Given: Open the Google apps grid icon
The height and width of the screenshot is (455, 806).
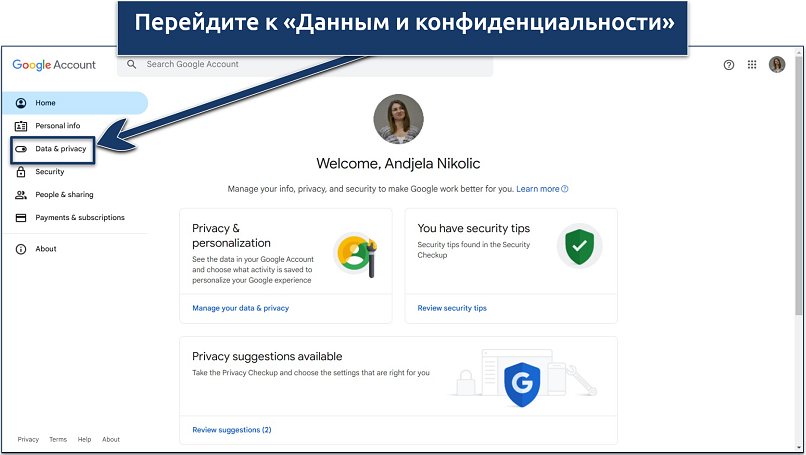Looking at the screenshot, I should [752, 65].
